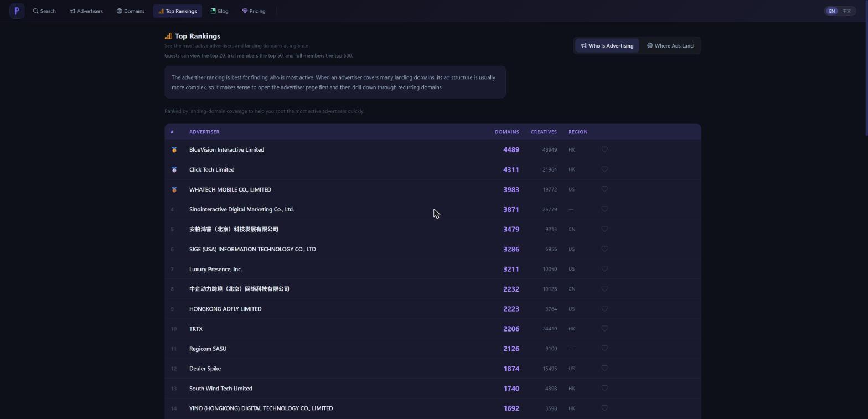Favorite WHATECH MOBILE CO., LIMITED row
The width and height of the screenshot is (868, 419).
[x=604, y=189]
